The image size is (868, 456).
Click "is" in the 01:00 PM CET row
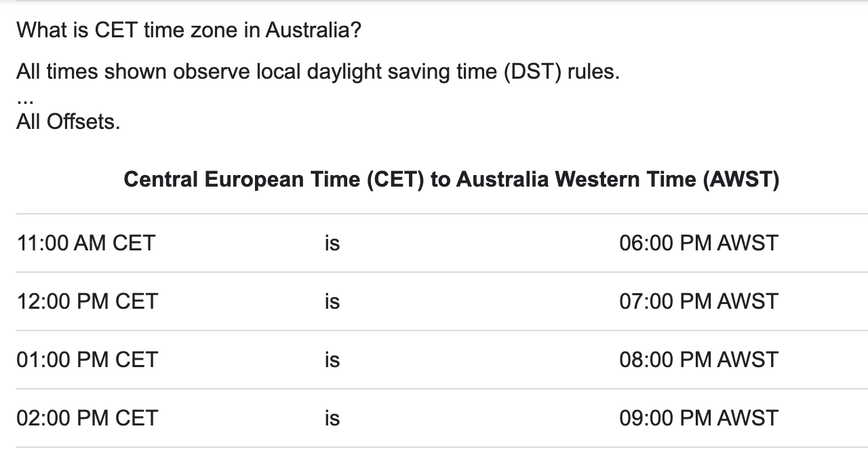[x=332, y=360]
